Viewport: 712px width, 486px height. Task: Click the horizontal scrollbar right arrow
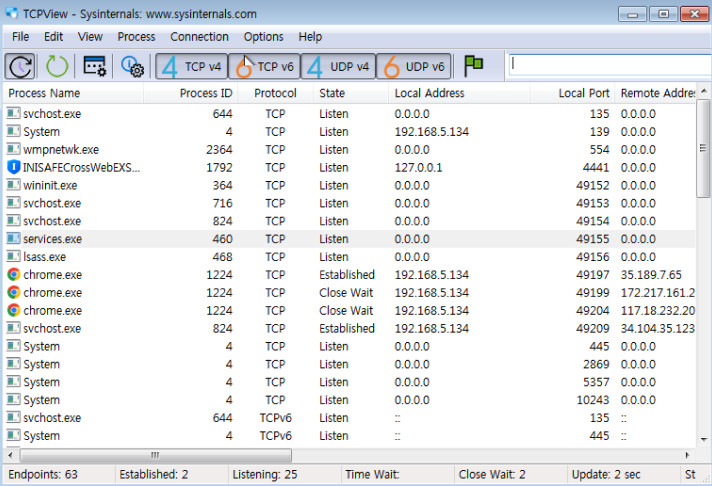click(687, 455)
